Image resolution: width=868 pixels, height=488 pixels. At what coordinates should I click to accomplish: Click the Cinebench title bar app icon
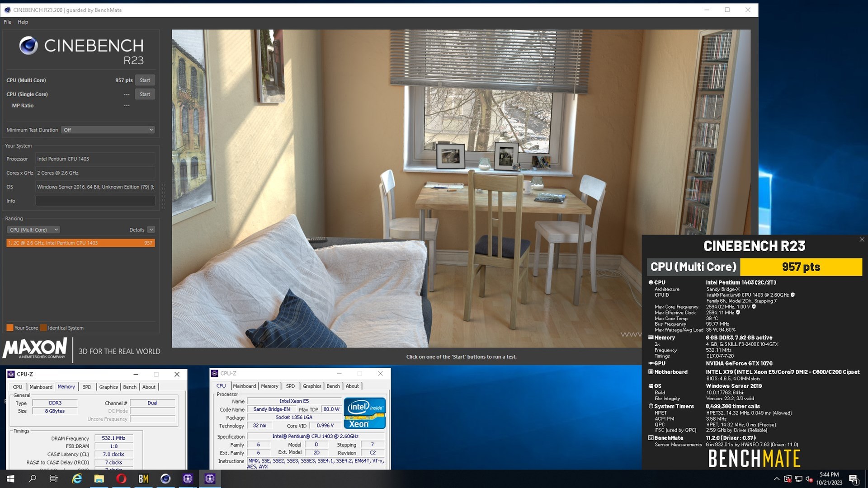(7, 9)
